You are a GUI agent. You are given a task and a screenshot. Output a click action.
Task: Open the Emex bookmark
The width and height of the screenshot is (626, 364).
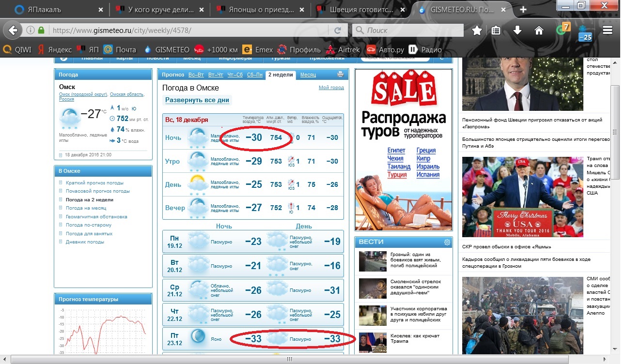click(x=258, y=49)
